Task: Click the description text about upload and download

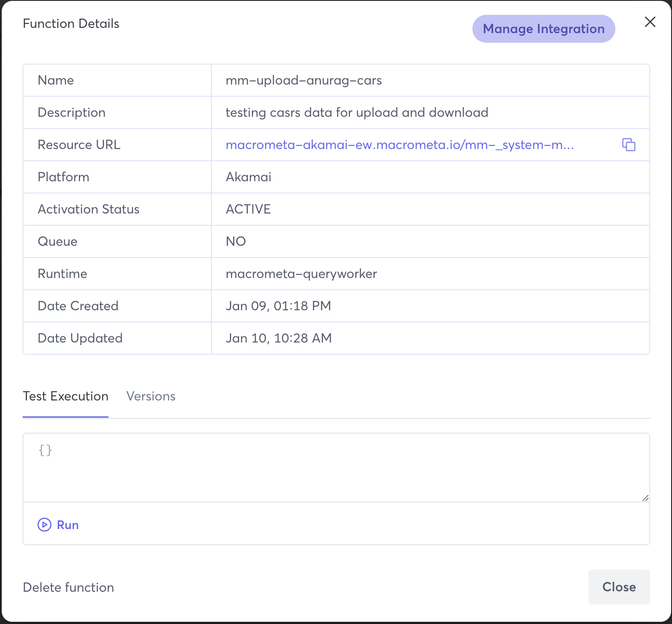Action: pos(356,112)
